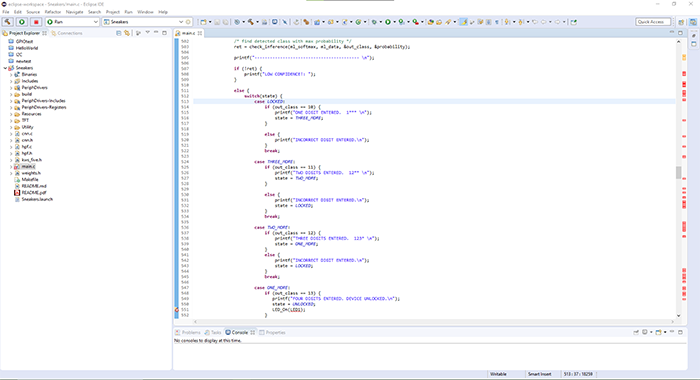Close the main.c editor tab
The width and height of the screenshot is (700, 380).
[x=200, y=33]
